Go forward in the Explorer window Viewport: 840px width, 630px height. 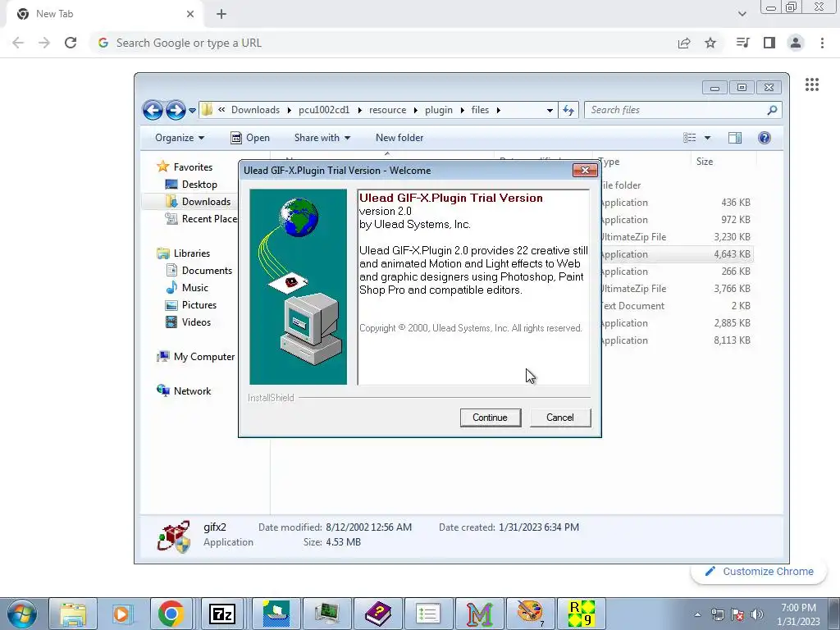coord(176,111)
